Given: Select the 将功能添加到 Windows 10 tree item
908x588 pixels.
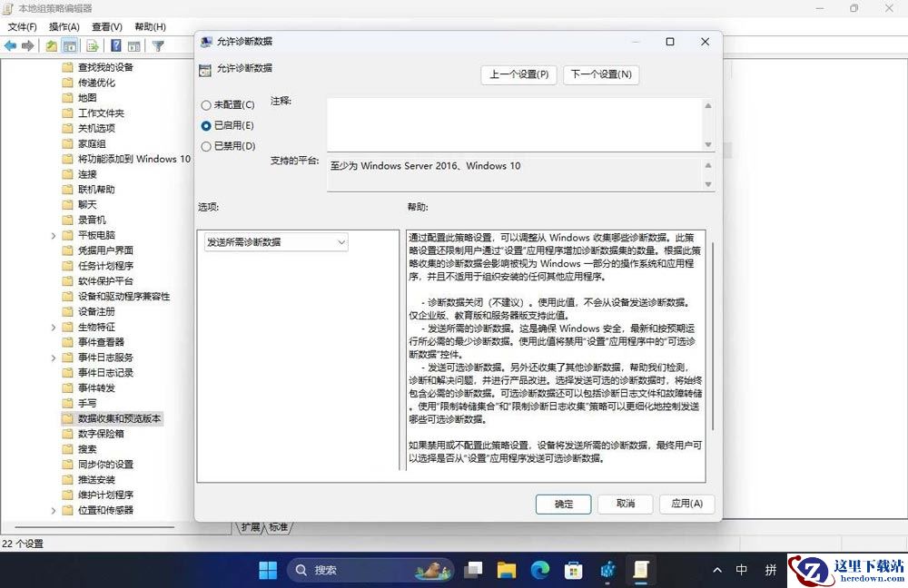Looking at the screenshot, I should coord(134,159).
